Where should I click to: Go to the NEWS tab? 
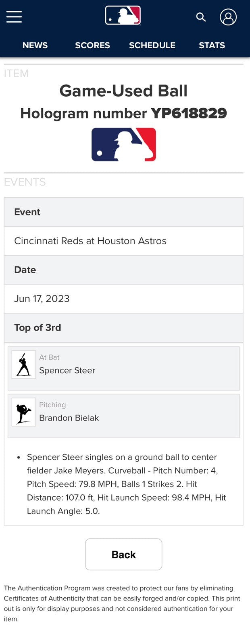coord(35,45)
